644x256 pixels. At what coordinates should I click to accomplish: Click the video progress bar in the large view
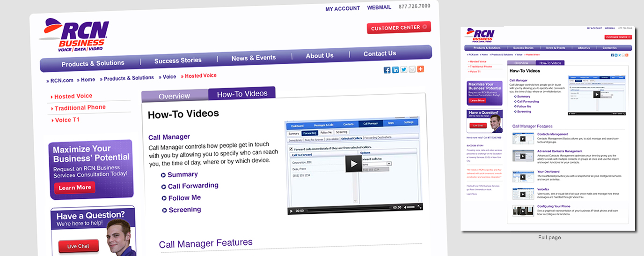[x=348, y=209]
